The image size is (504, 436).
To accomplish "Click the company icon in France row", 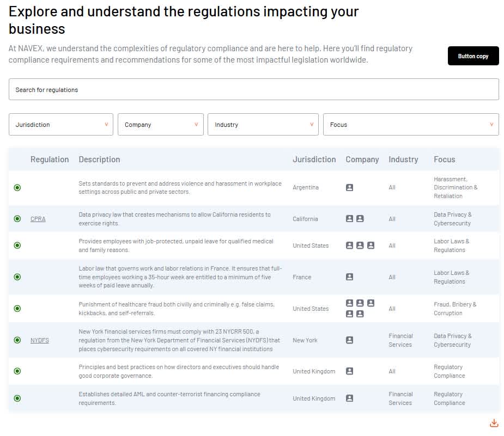I will click(x=349, y=277).
